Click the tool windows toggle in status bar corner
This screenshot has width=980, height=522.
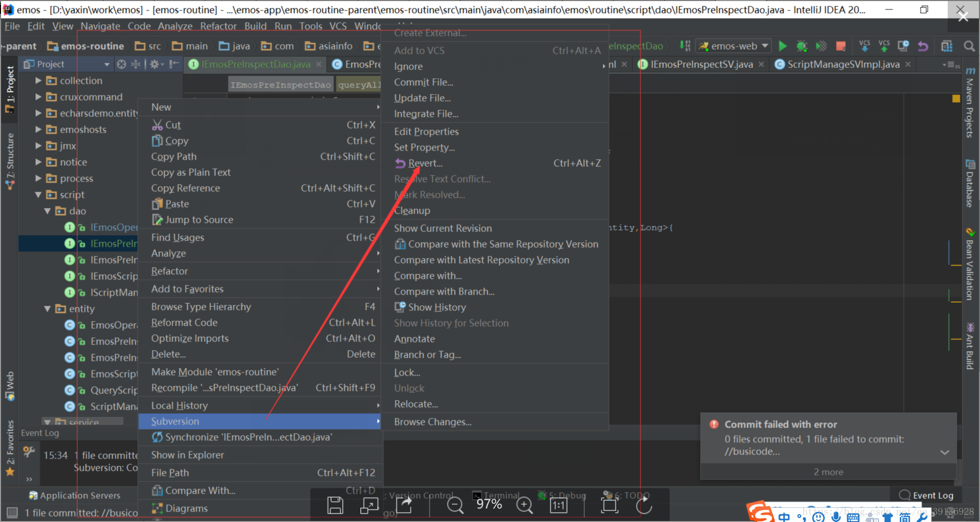[x=12, y=513]
